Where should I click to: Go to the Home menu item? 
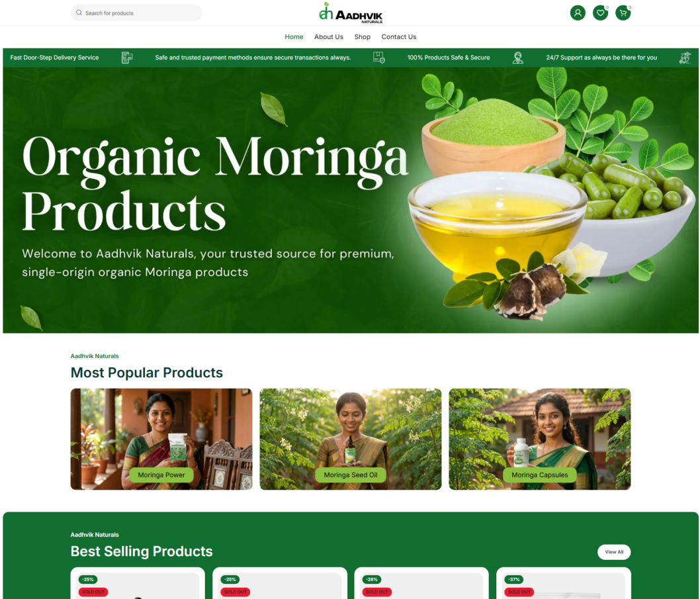[294, 37]
